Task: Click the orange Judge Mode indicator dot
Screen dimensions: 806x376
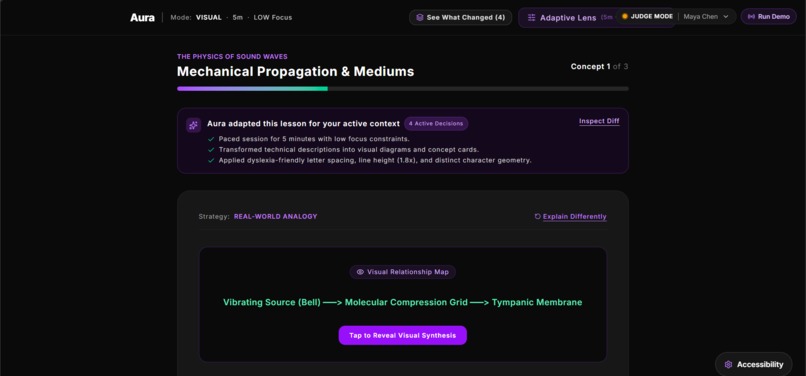Action: pyautogui.click(x=625, y=16)
